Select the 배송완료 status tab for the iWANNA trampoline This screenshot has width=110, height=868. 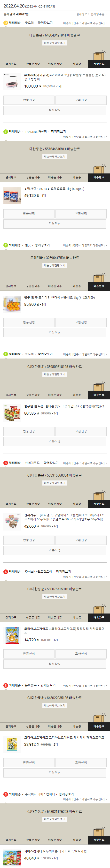pos(99,64)
